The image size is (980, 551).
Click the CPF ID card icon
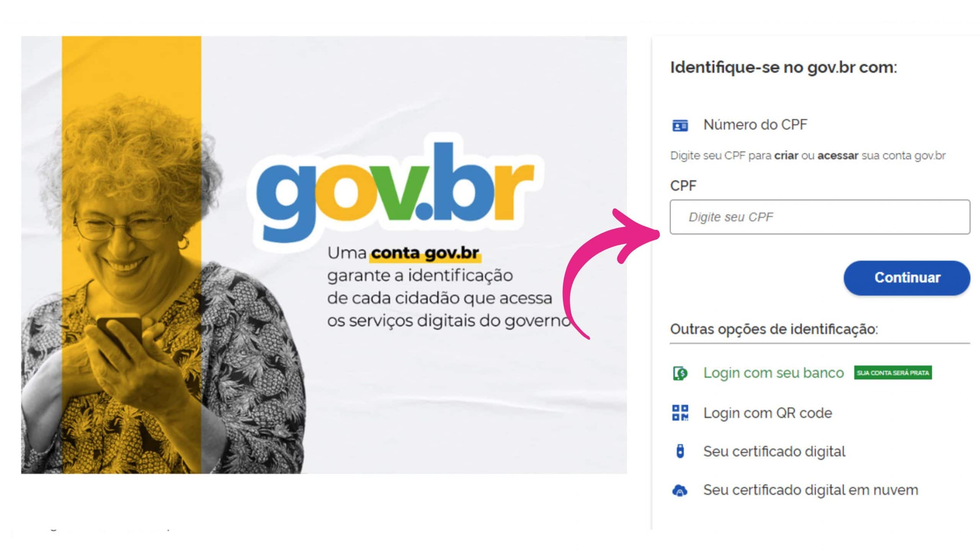tap(680, 125)
